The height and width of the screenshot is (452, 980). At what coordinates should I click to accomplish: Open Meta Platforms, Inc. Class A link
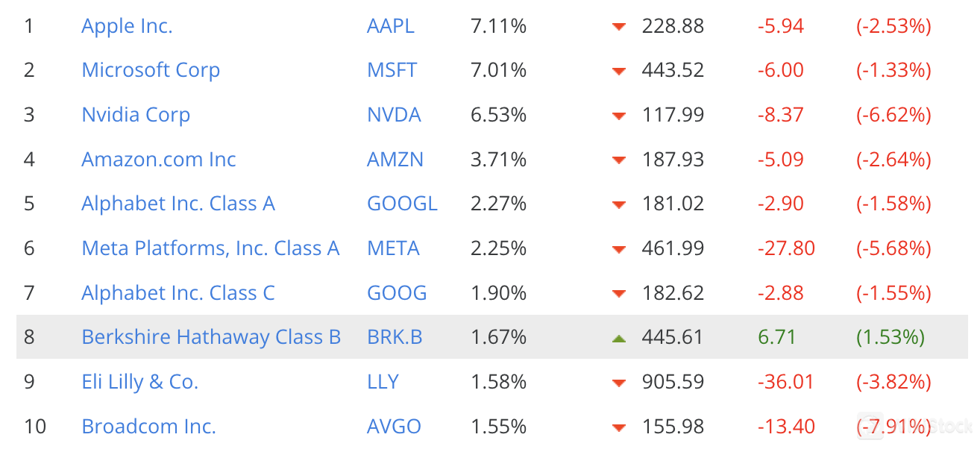tap(210, 248)
